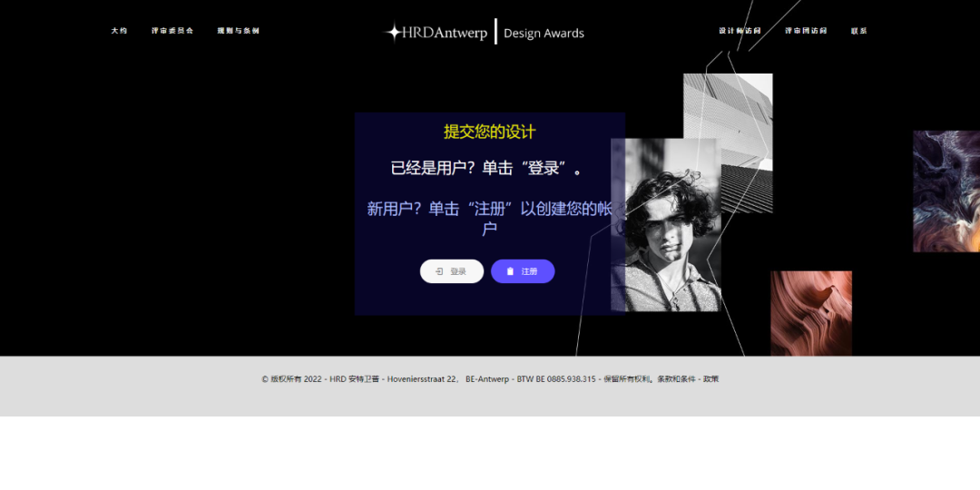Click the text BTW BE 0885.938.315
Screen dimensions: 980x490
pos(556,378)
